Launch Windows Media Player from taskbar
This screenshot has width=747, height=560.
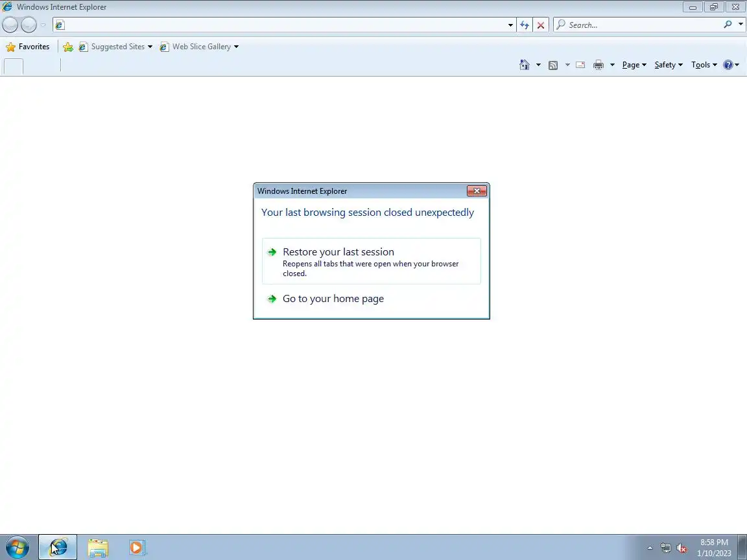coord(137,548)
